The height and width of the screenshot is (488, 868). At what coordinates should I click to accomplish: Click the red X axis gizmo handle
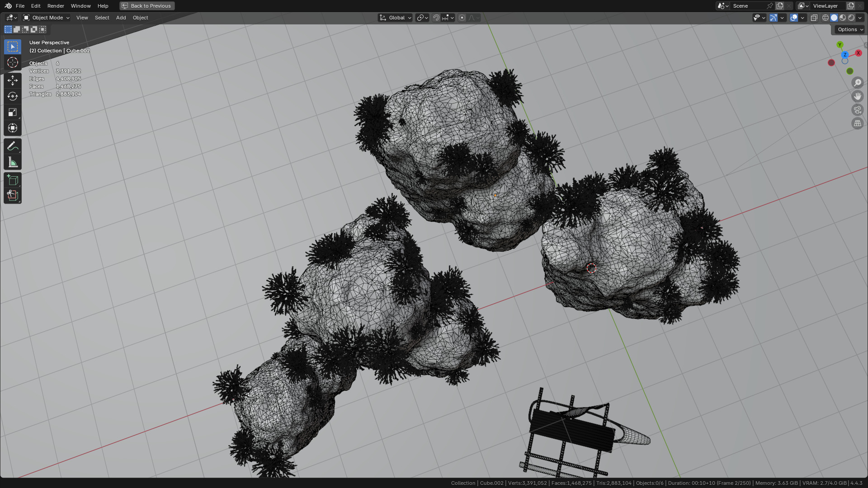858,53
